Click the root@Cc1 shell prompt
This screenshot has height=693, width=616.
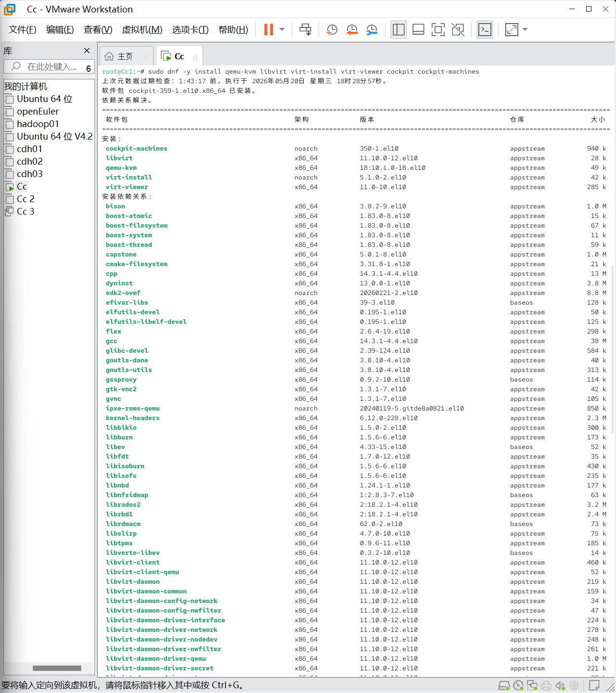(123, 72)
